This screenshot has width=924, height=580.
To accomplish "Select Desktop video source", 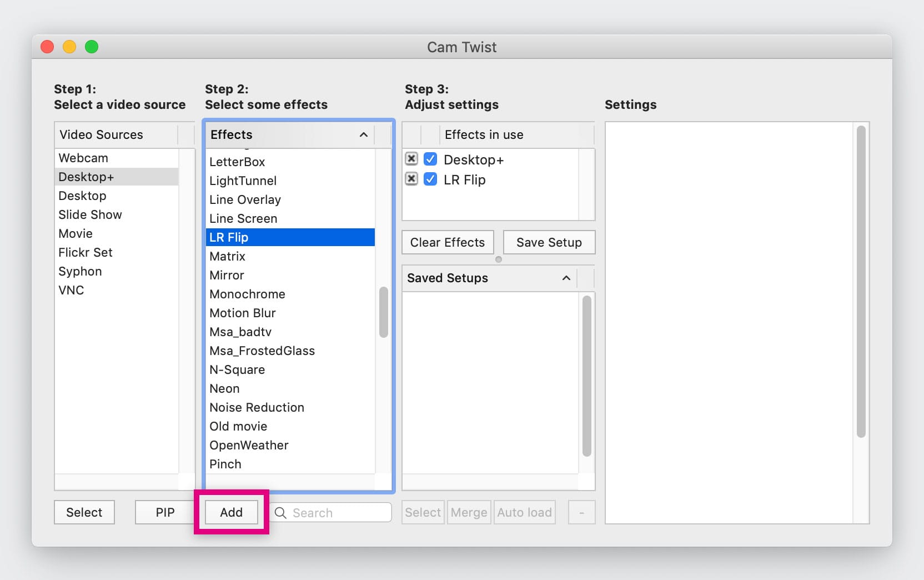I will 116,196.
